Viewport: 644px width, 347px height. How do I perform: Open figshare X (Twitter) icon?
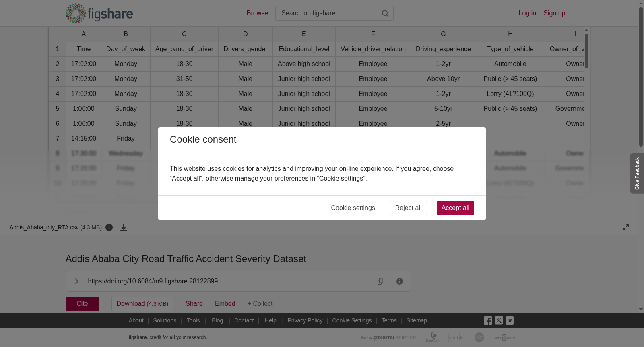499,321
